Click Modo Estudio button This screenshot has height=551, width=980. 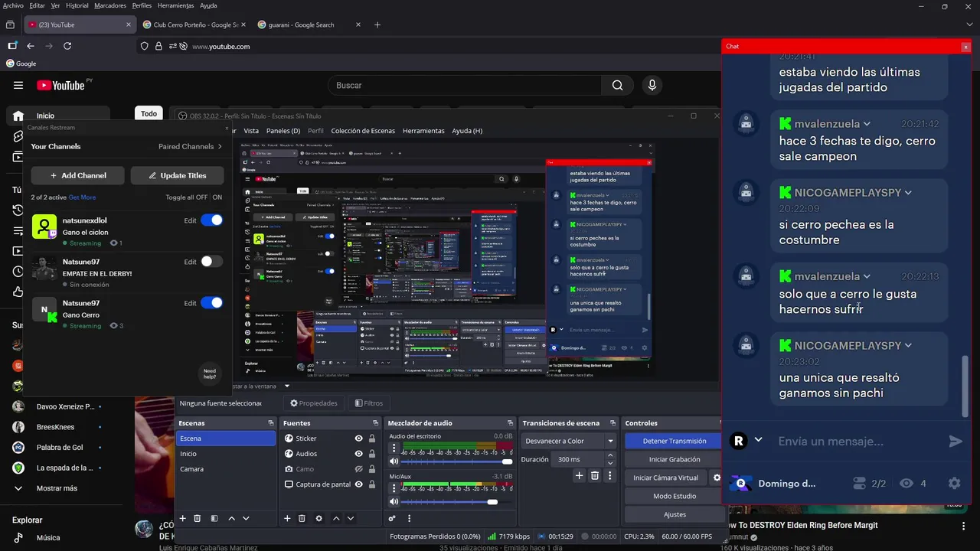(674, 496)
